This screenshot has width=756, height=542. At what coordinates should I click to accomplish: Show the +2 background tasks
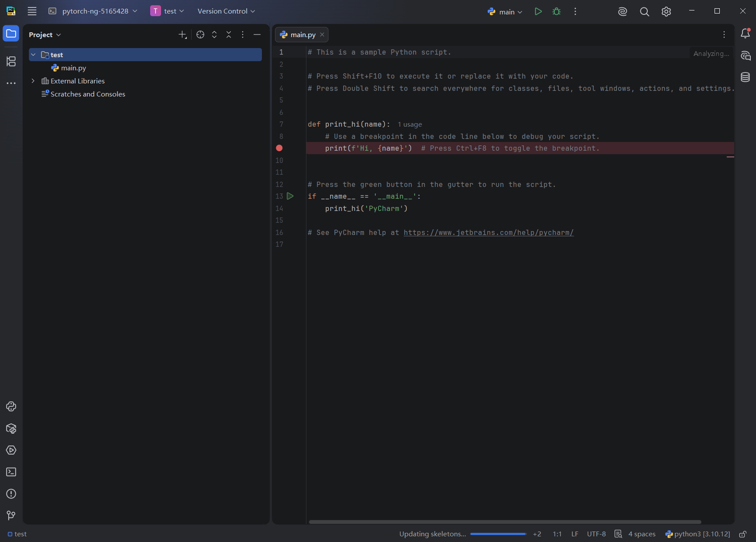coord(537,534)
